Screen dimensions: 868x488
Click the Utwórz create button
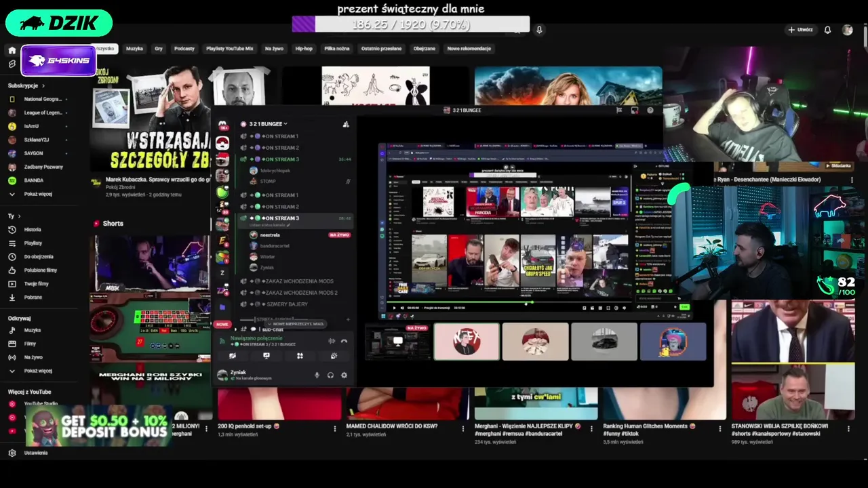pyautogui.click(x=800, y=30)
